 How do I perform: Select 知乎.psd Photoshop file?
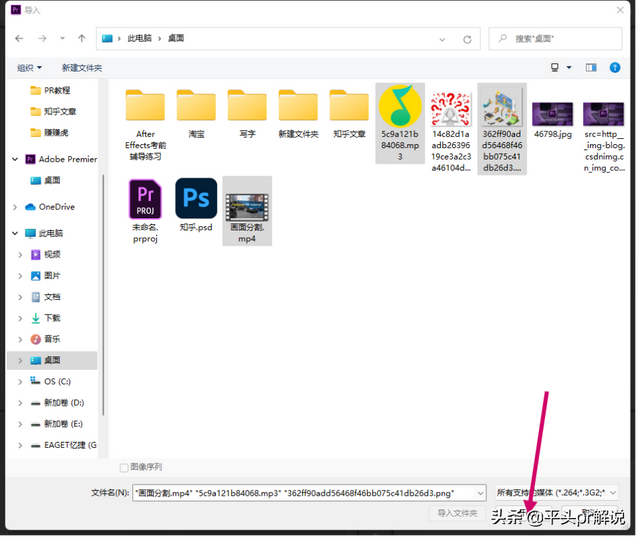point(196,205)
